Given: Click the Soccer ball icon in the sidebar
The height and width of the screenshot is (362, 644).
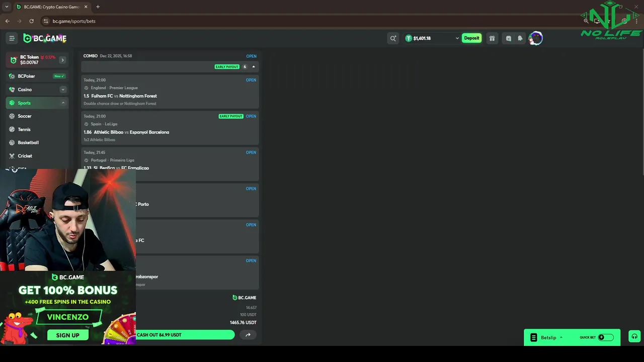Looking at the screenshot, I should coord(12,116).
